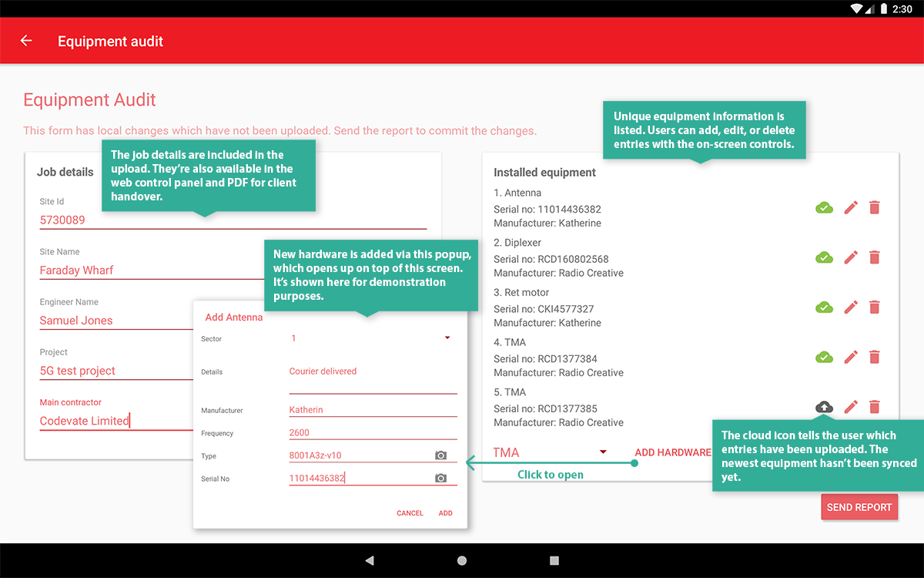Click the "4. TMA" list entry title
The height and width of the screenshot is (578, 924).
[510, 342]
